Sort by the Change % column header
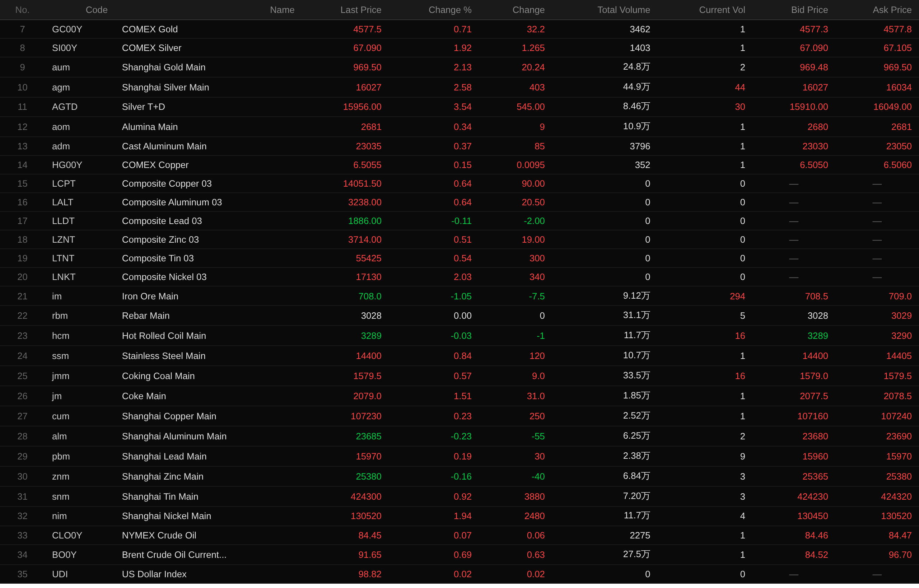 tap(450, 10)
